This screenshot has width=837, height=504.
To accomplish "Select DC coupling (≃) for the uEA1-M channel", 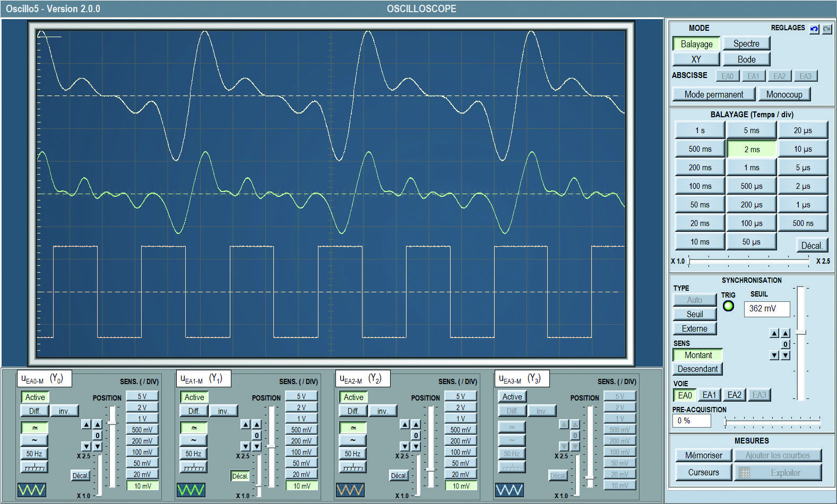I will [193, 428].
